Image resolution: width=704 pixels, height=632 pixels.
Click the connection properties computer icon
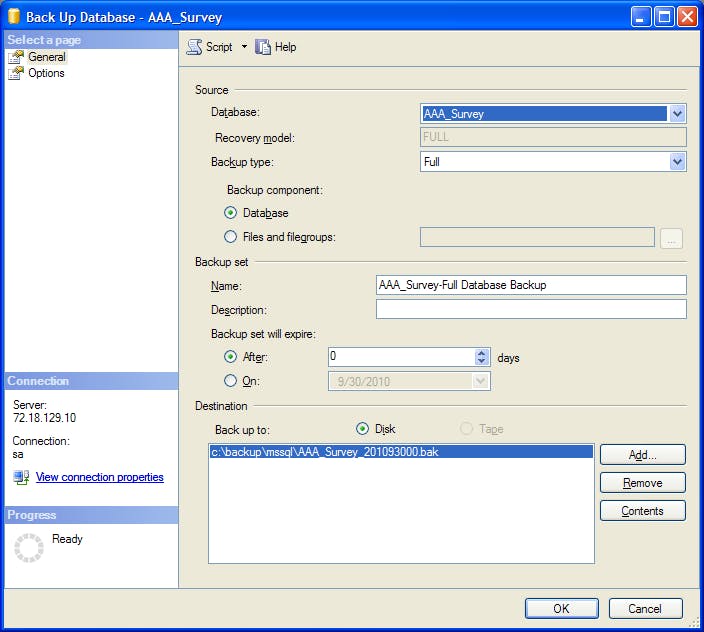pyautogui.click(x=21, y=477)
